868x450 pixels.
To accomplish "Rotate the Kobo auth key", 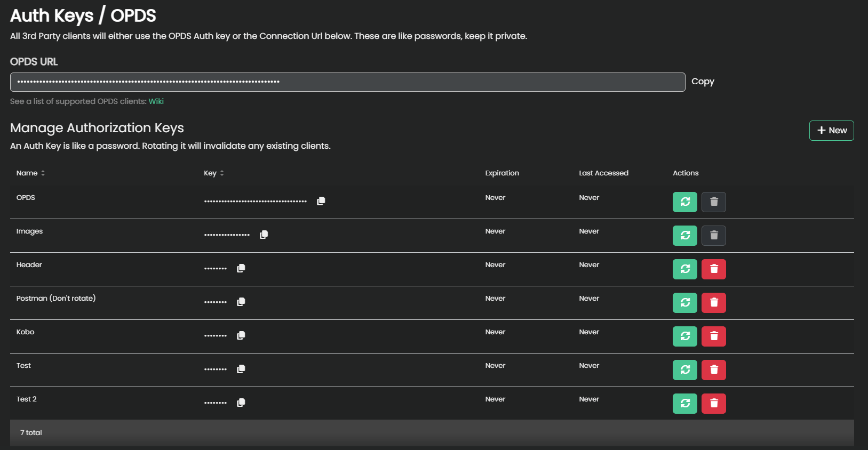I will [x=684, y=336].
